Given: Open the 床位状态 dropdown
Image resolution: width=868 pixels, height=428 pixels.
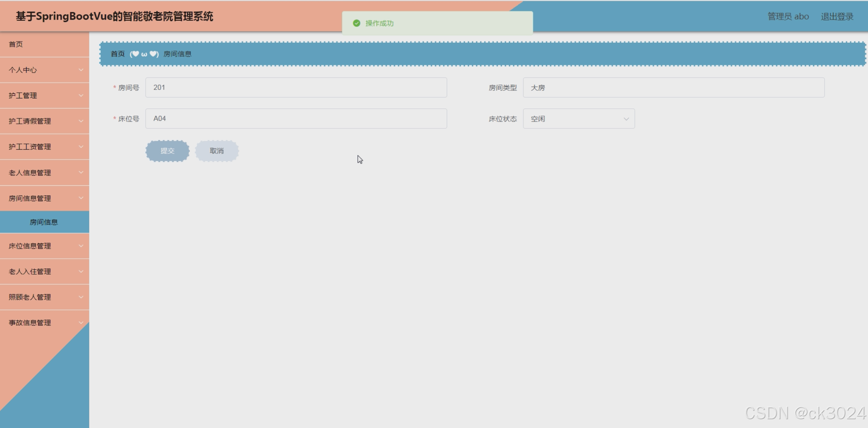Looking at the screenshot, I should click(x=578, y=119).
